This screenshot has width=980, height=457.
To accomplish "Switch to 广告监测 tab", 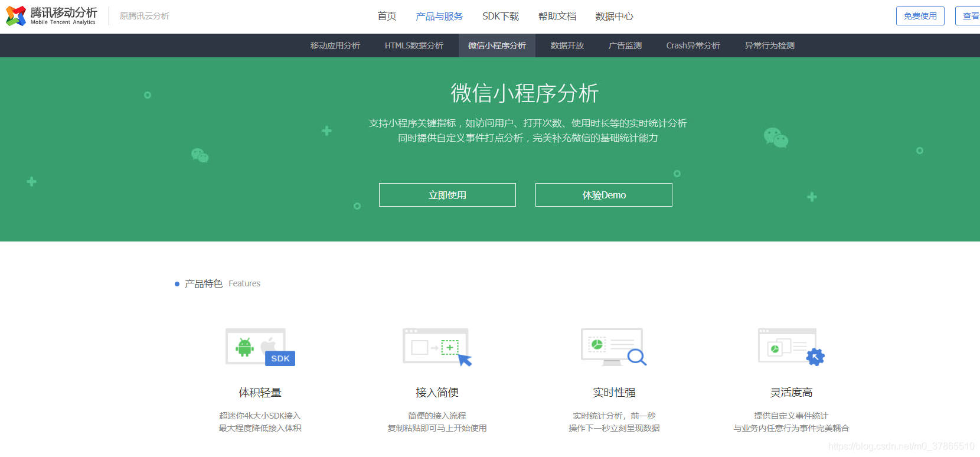I will tap(625, 45).
